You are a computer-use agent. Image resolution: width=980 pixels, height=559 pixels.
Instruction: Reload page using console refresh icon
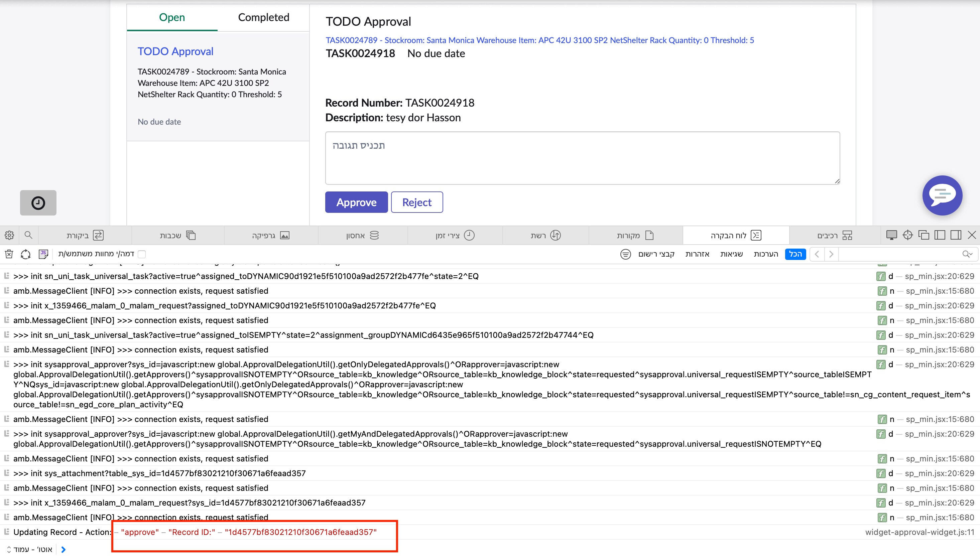click(x=26, y=254)
